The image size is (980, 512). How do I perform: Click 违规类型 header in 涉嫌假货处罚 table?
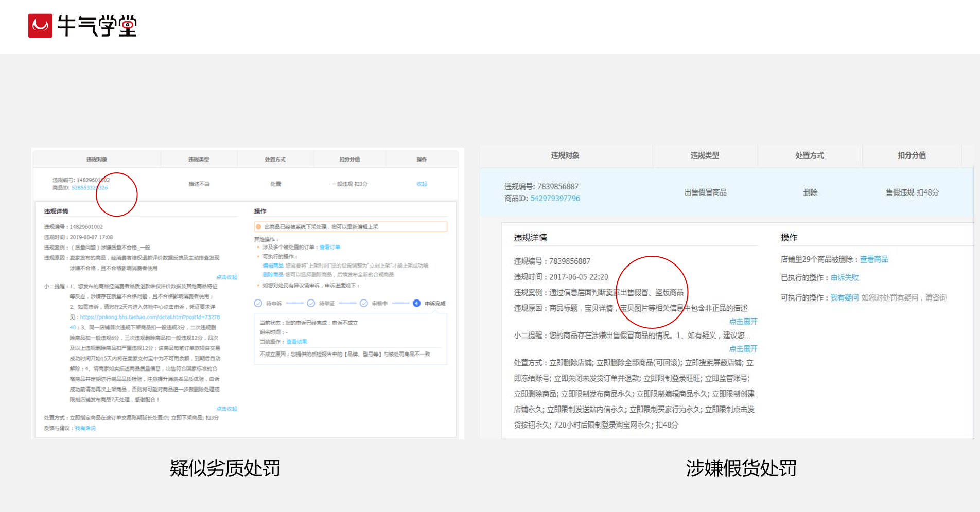pos(705,155)
